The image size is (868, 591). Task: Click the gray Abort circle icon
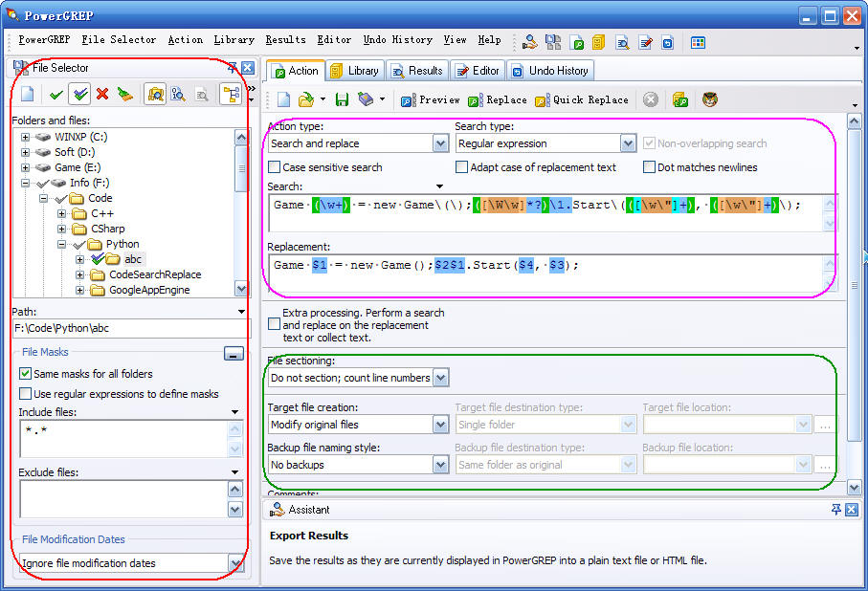tap(651, 99)
